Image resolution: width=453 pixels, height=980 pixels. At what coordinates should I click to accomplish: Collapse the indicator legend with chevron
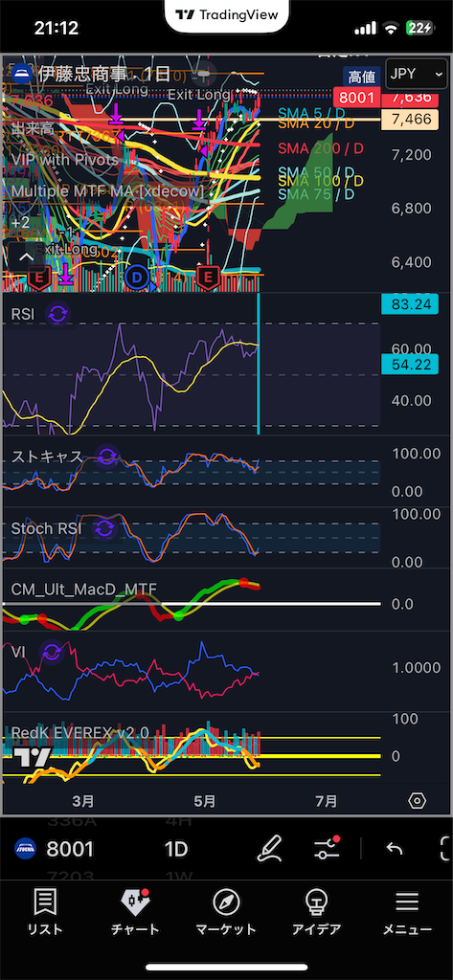[x=26, y=256]
